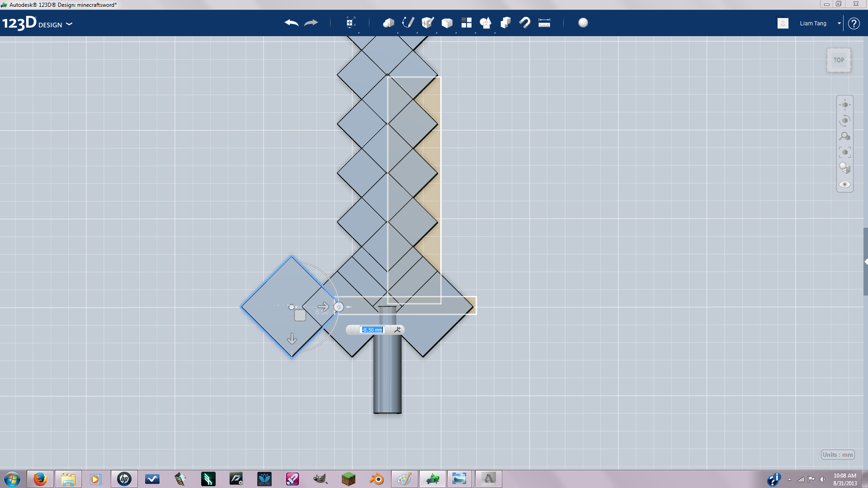Toggle the Snap magnet tool
Image resolution: width=868 pixels, height=488 pixels.
click(x=525, y=23)
